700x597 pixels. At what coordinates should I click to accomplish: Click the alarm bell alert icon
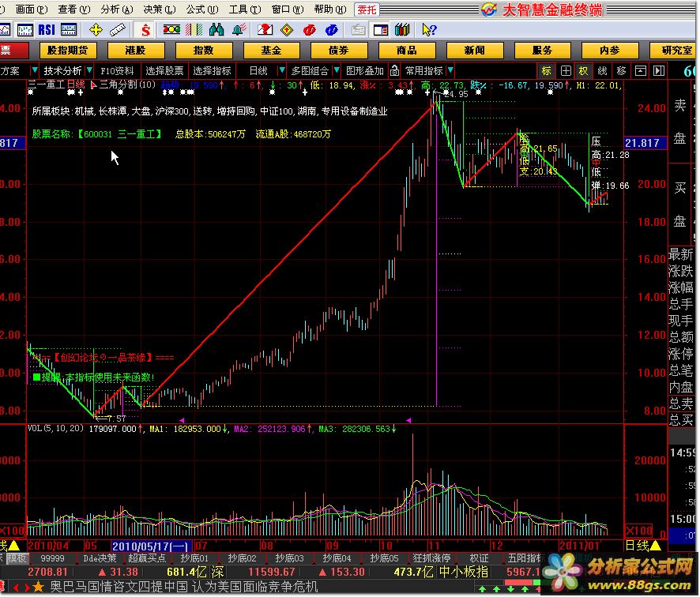(239, 30)
